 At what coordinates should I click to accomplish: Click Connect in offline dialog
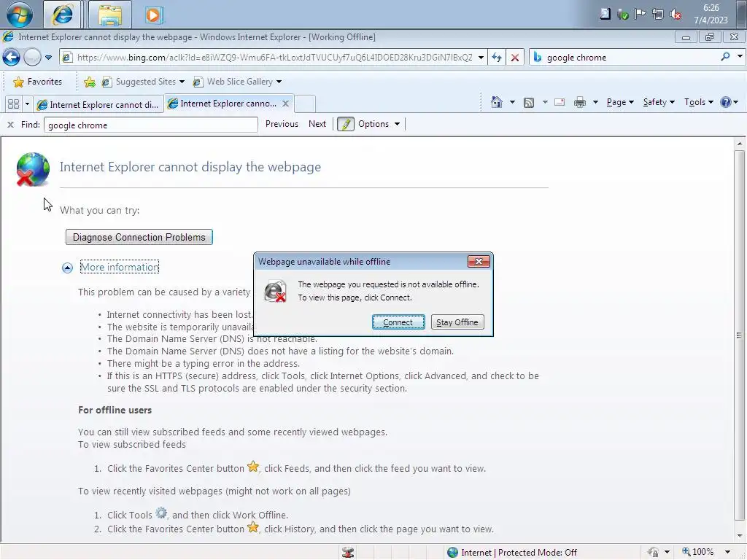point(398,322)
